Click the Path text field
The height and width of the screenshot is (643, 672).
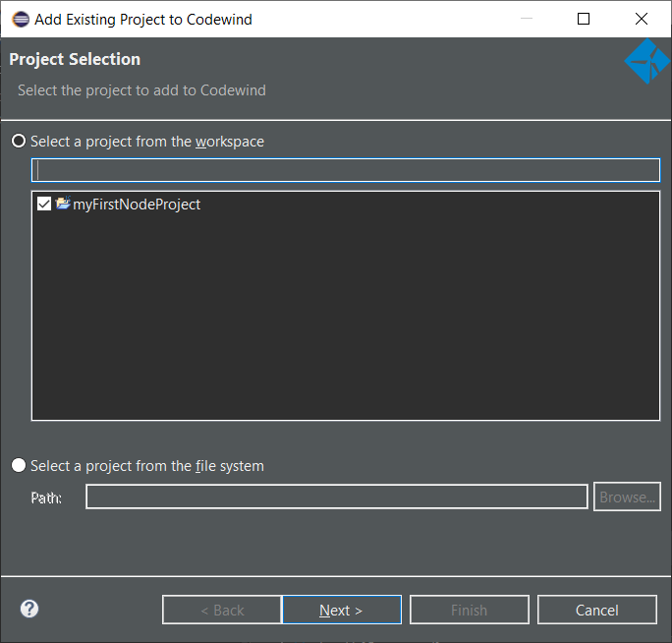tap(336, 497)
